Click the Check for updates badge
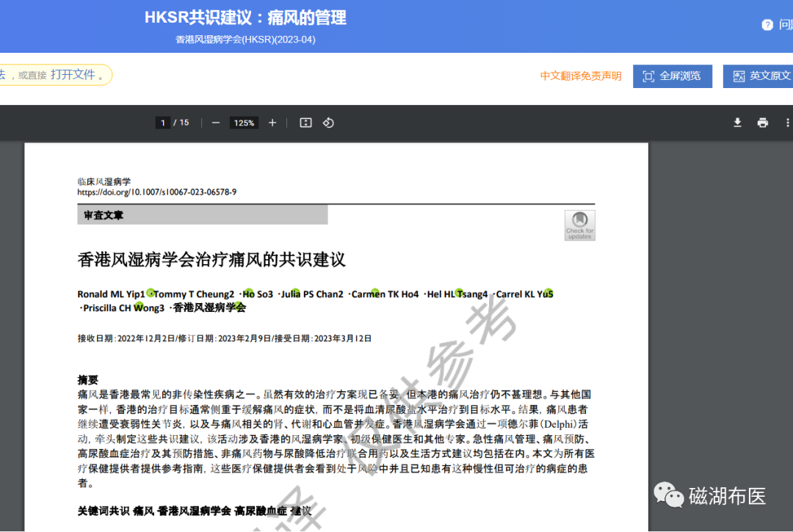The image size is (793, 532). click(579, 225)
